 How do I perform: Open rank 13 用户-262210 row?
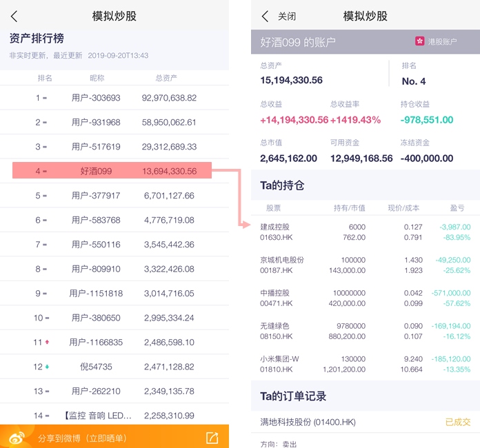[114, 391]
